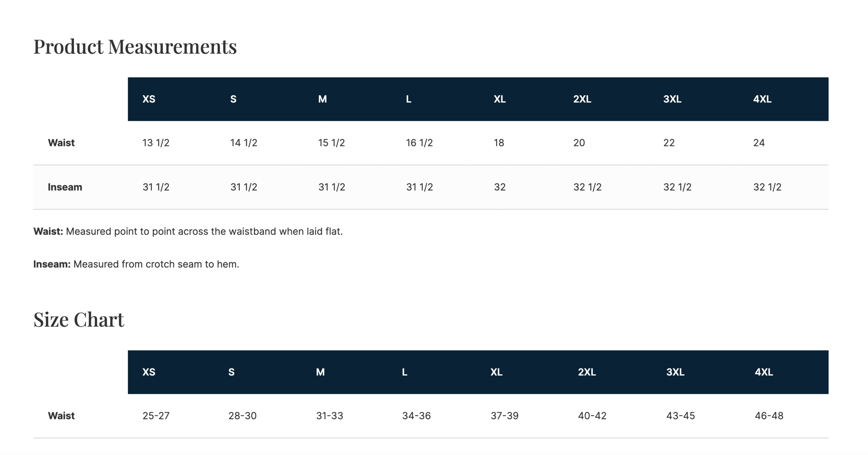This screenshot has height=455, width=868.
Task: Select the 31-33 waist range for M
Action: (x=330, y=416)
